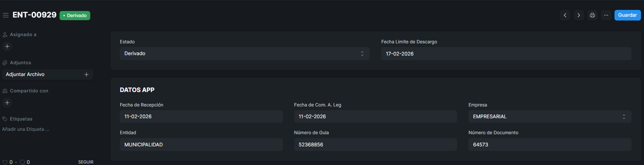The height and width of the screenshot is (165, 644).
Task: Click plus icon beside Adjuntar Archivo
Action: tap(86, 75)
